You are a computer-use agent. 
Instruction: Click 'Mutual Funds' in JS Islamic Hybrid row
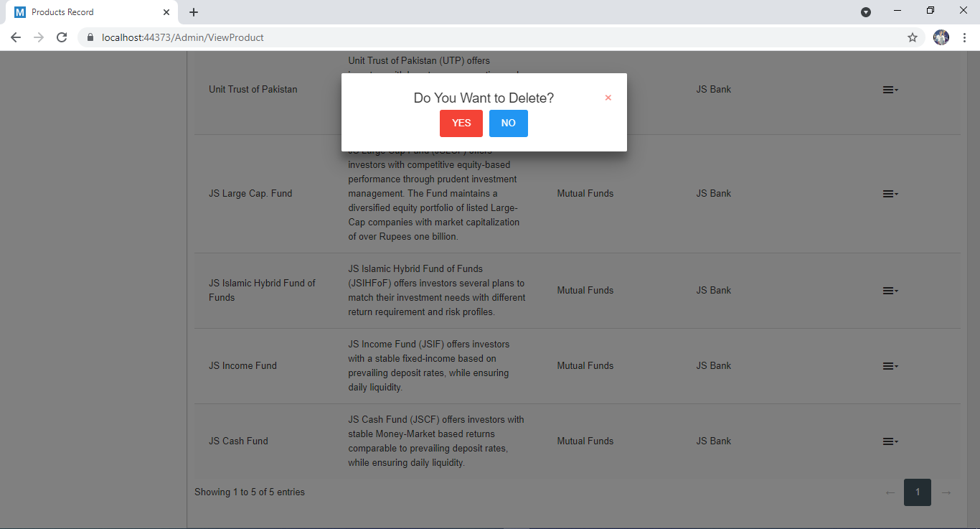(x=585, y=291)
